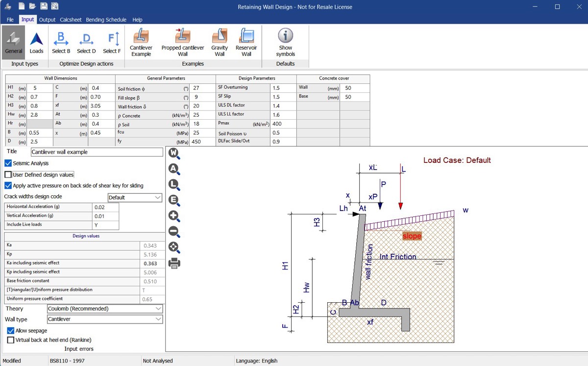Click the zoom in plus magnifier icon

174,216
